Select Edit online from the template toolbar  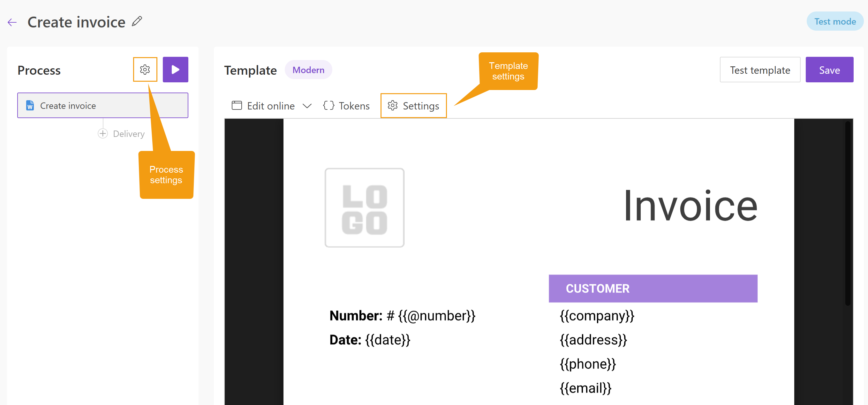[271, 105]
